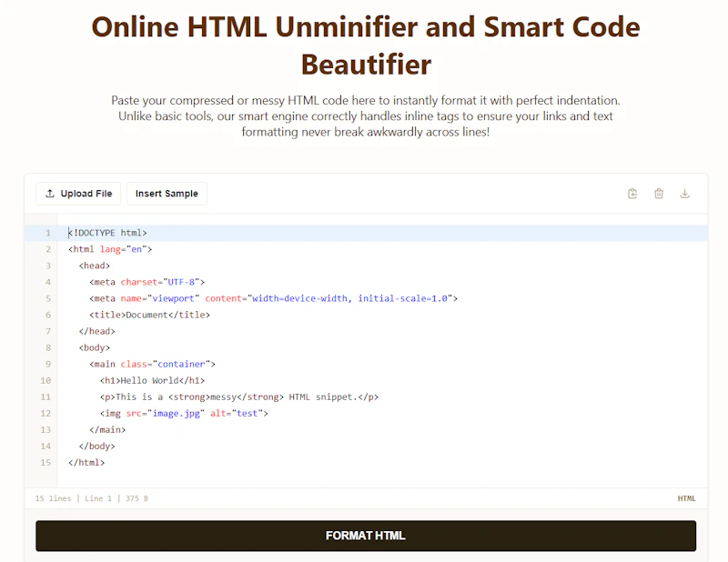Click the Line 1 status indicator
The image size is (728, 562).
pyautogui.click(x=98, y=498)
